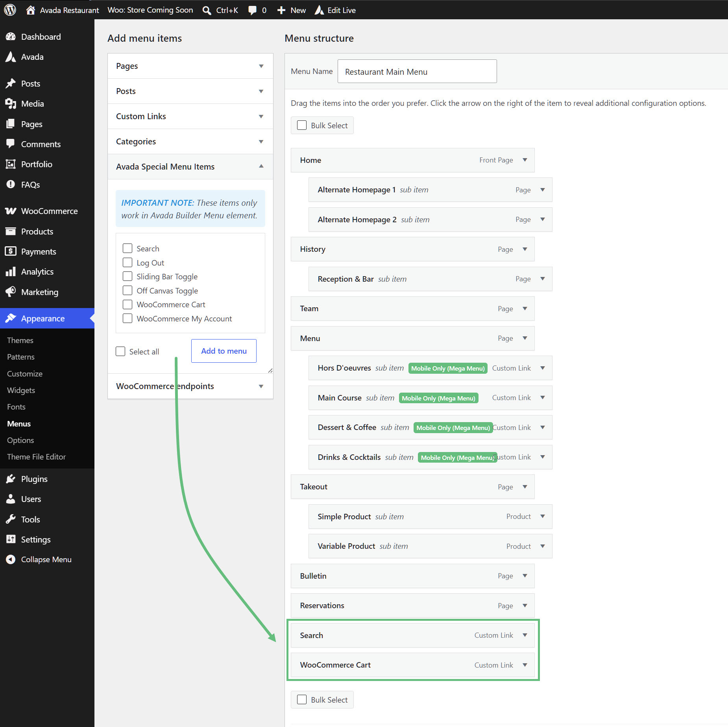Open the Themes submenu item
Image resolution: width=728 pixels, height=727 pixels.
20,340
